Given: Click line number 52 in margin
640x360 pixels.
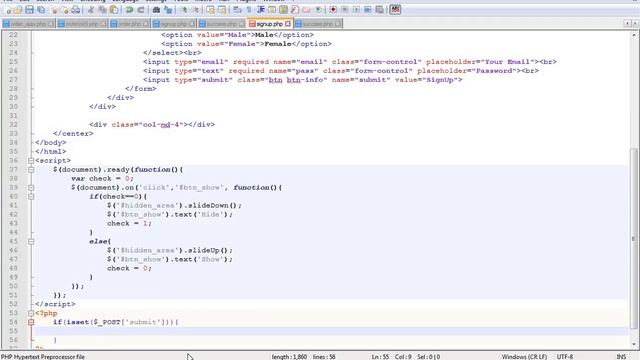Looking at the screenshot, I should (13, 304).
